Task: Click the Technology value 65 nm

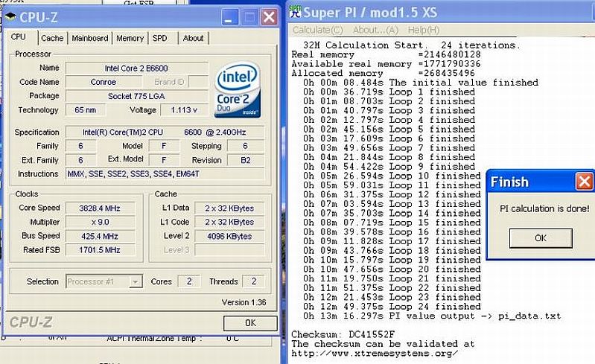Action: click(86, 110)
